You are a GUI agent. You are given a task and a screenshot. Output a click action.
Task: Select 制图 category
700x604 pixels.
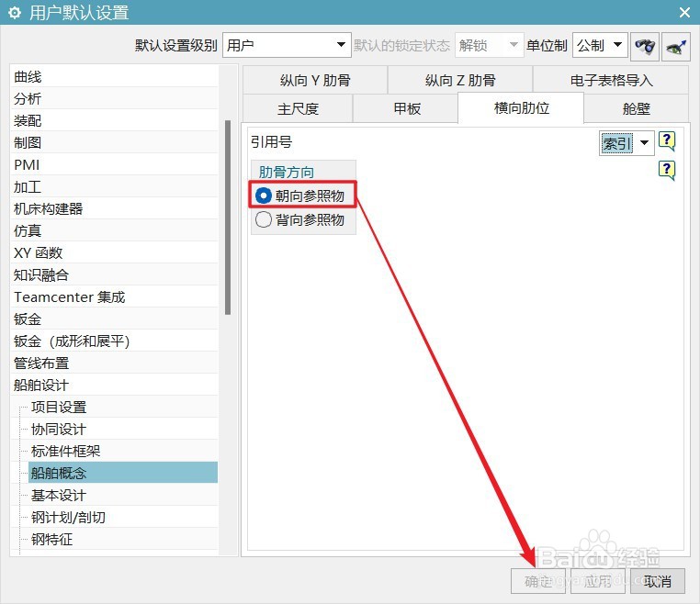(114, 142)
